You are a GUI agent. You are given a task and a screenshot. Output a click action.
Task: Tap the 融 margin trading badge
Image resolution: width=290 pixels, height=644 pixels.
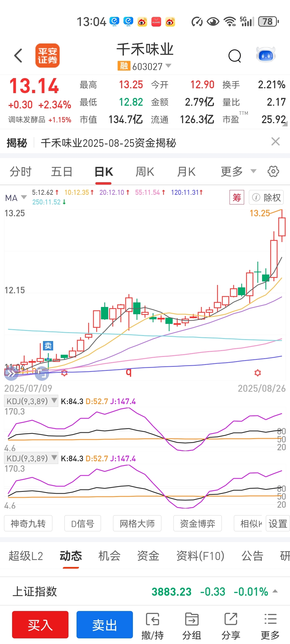pos(124,66)
